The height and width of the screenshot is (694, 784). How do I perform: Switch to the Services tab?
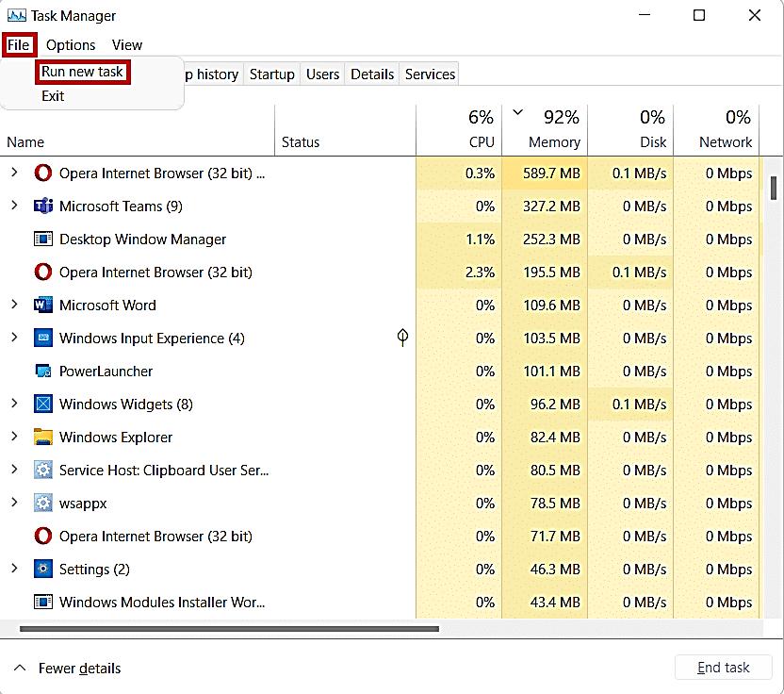(x=429, y=74)
